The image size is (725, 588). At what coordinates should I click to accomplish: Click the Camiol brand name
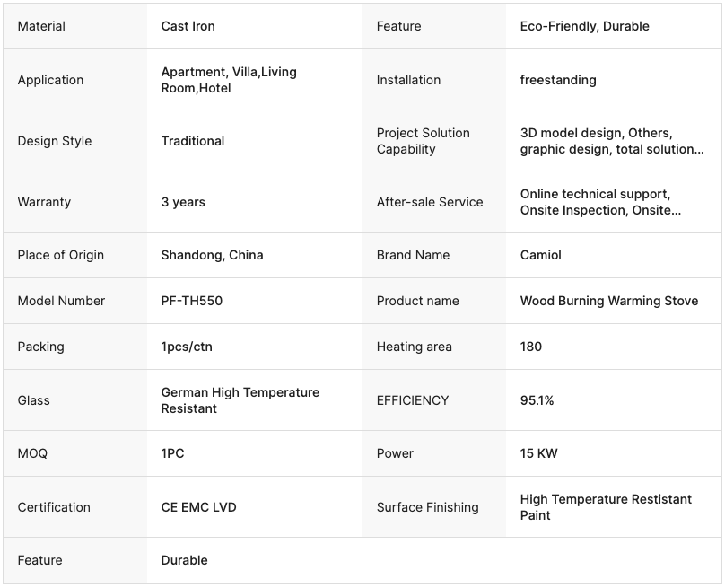coord(541,255)
